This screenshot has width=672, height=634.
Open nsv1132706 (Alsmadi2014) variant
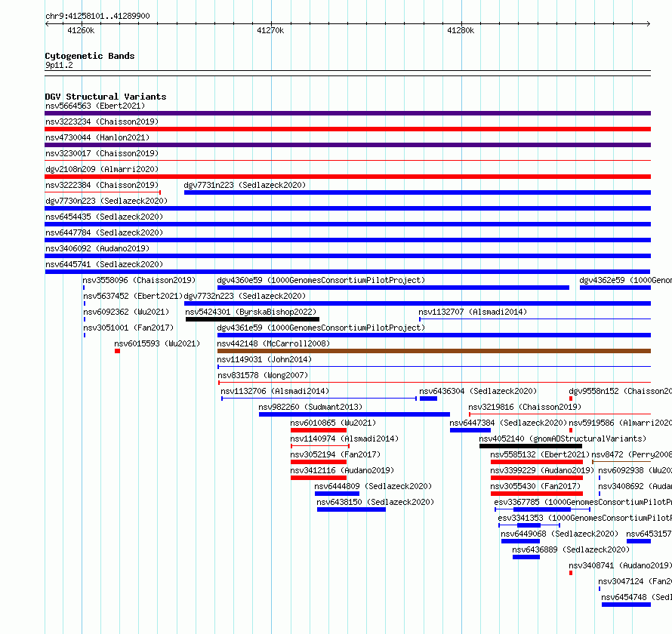pyautogui.click(x=275, y=391)
